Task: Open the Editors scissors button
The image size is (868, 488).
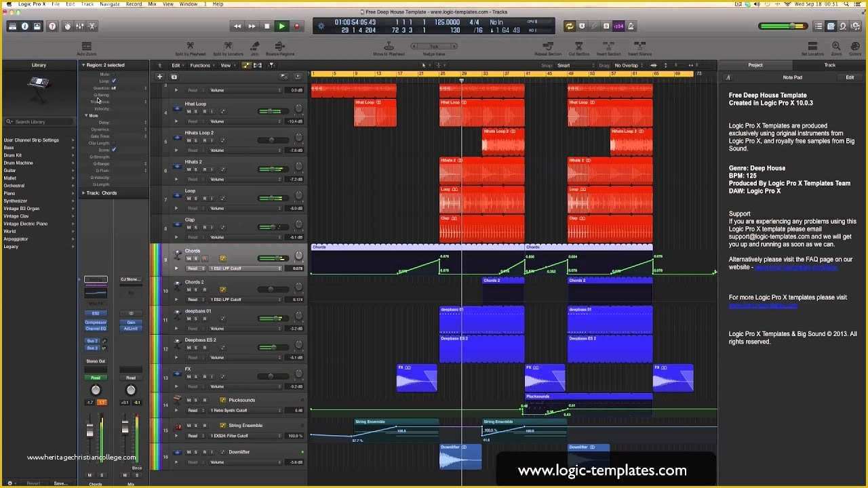Action: point(93,26)
